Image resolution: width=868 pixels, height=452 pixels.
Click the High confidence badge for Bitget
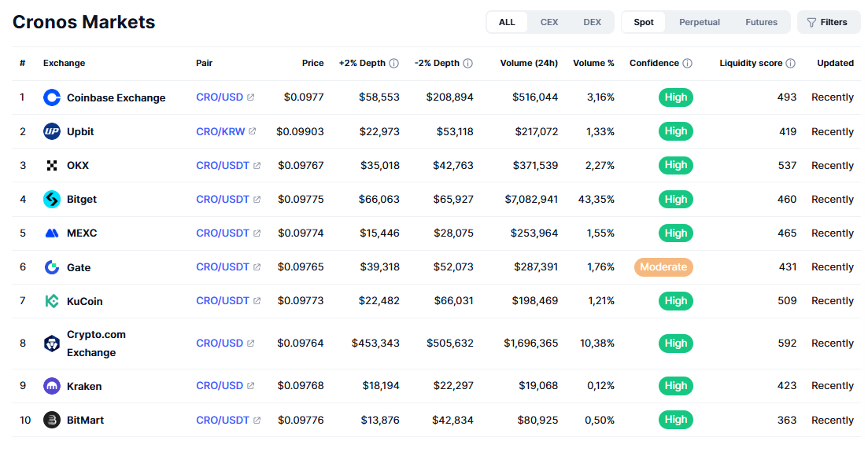coord(676,199)
